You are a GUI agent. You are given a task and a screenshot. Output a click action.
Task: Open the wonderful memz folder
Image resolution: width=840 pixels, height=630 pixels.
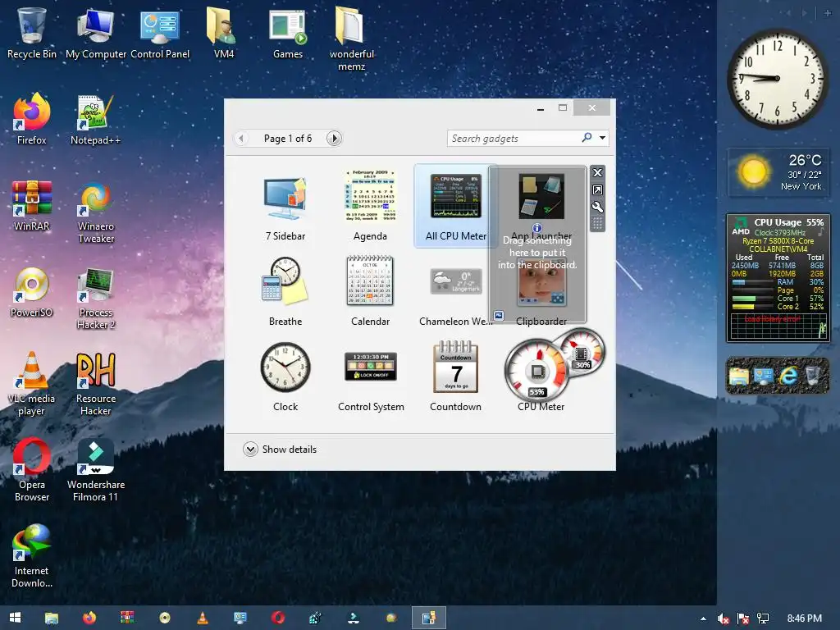click(x=351, y=39)
